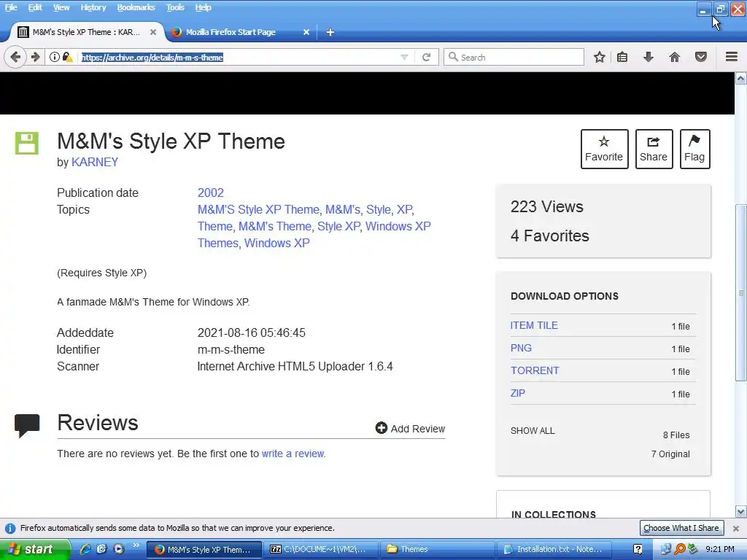Reload the current page
747x560 pixels.
(426, 57)
